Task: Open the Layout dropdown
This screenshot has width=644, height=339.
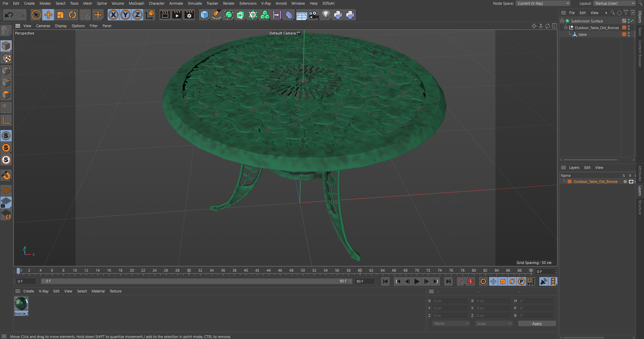Action: pyautogui.click(x=614, y=3)
